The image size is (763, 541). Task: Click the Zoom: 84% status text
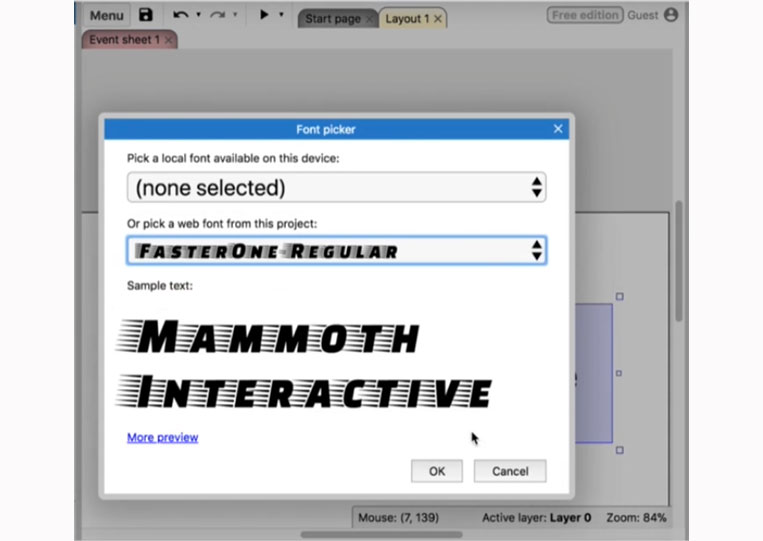click(636, 518)
